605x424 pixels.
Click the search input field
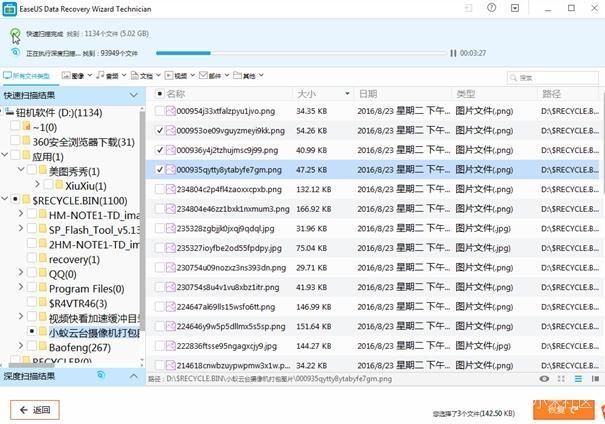553,78
